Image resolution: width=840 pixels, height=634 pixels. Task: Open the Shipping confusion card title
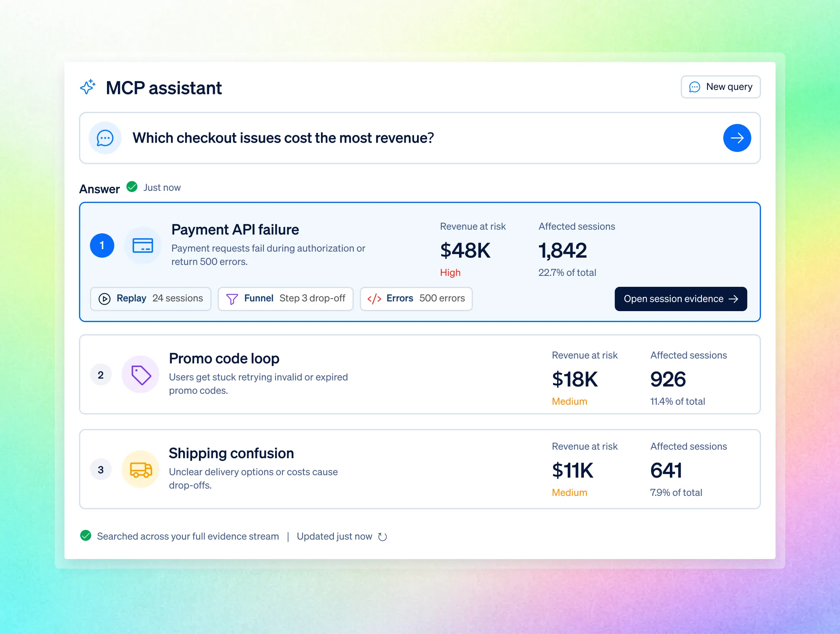(231, 453)
